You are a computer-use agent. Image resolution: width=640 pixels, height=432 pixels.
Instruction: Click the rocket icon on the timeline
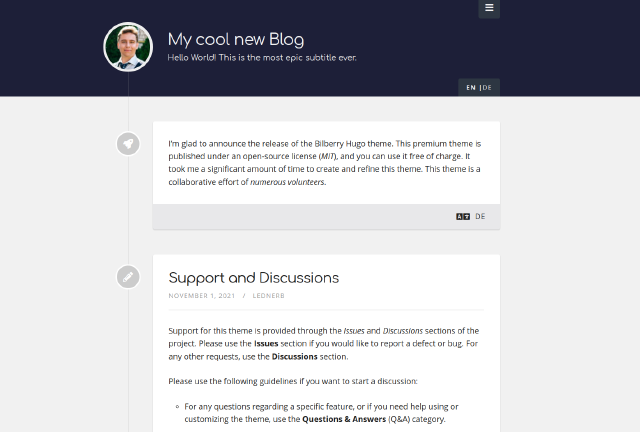[128, 144]
